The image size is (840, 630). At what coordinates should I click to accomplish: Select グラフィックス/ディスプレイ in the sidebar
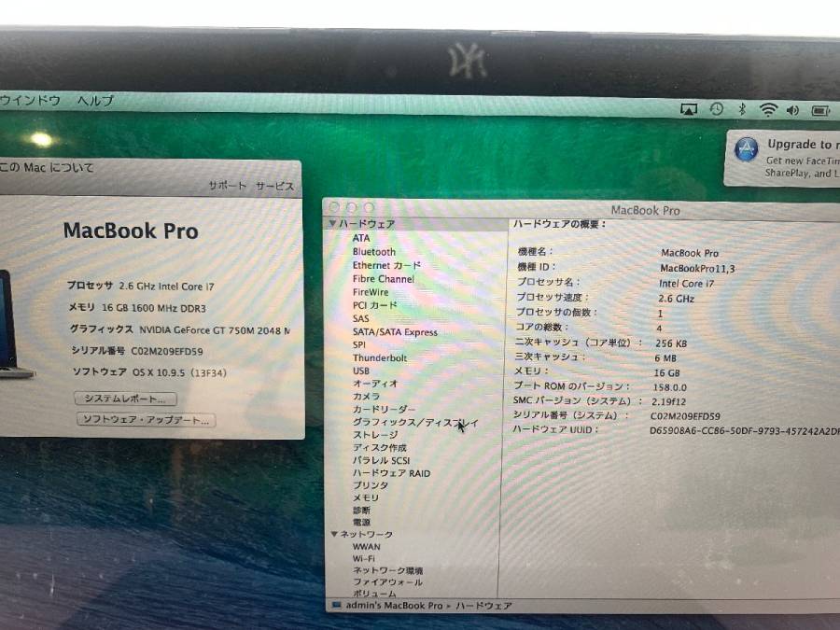point(413,422)
